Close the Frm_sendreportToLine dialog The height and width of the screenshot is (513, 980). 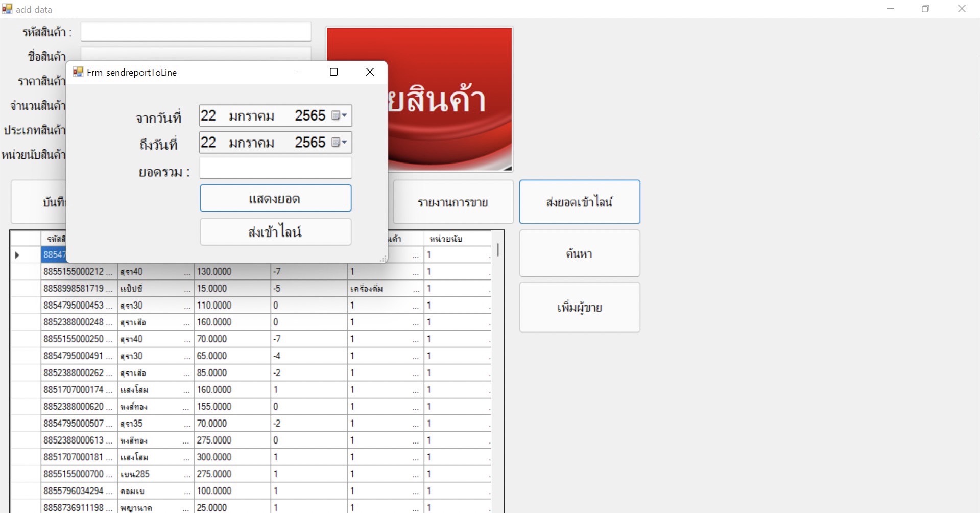coord(370,72)
